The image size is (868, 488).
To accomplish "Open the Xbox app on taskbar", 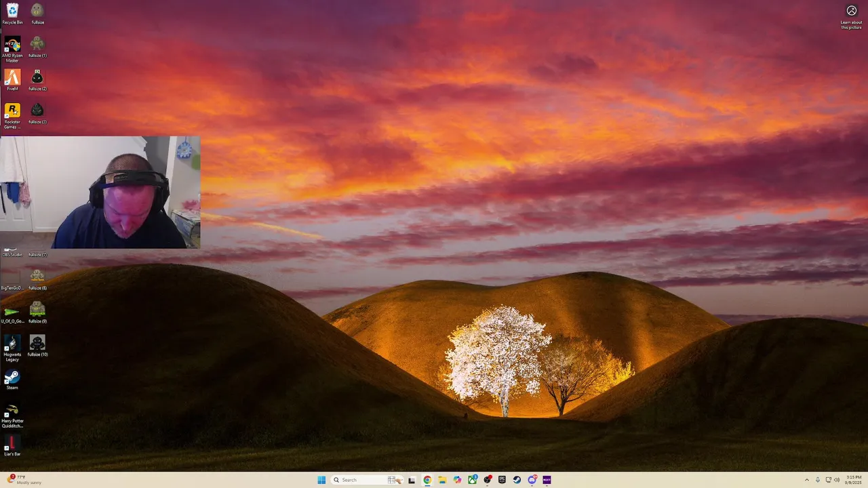I will [x=472, y=480].
